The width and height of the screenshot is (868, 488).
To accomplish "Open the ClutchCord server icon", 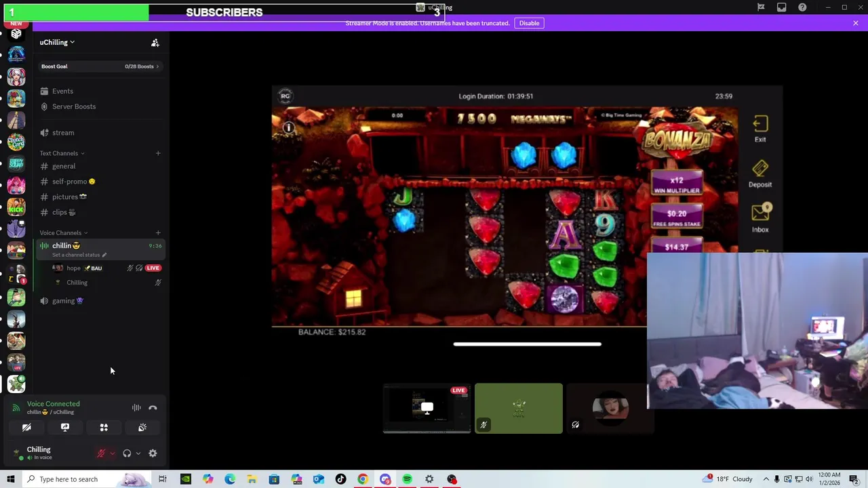I will coord(16,142).
